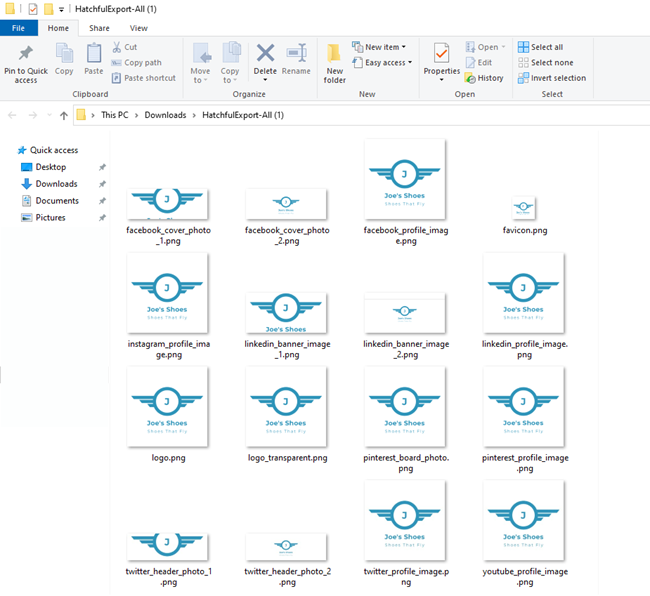Click Downloads in address bar path

coord(165,115)
